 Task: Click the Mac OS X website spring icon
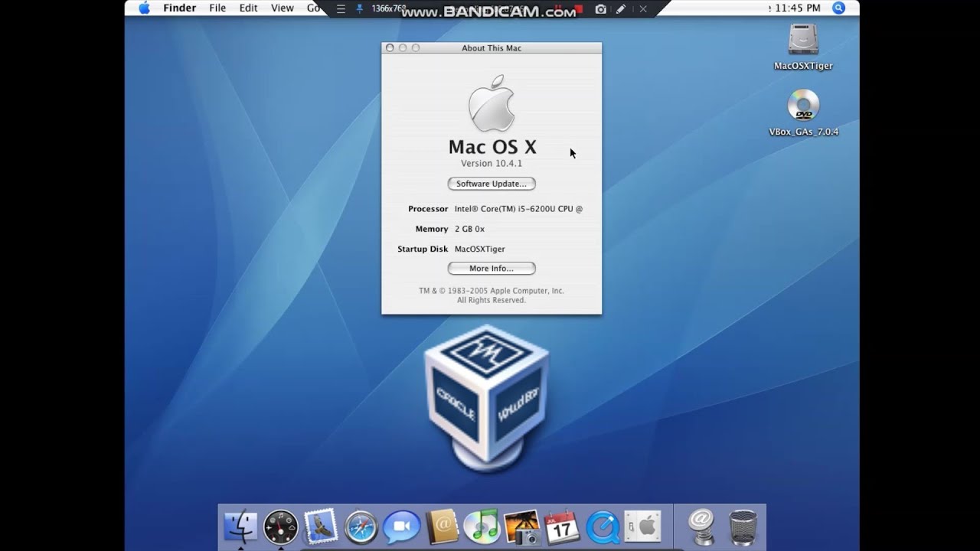tap(701, 527)
